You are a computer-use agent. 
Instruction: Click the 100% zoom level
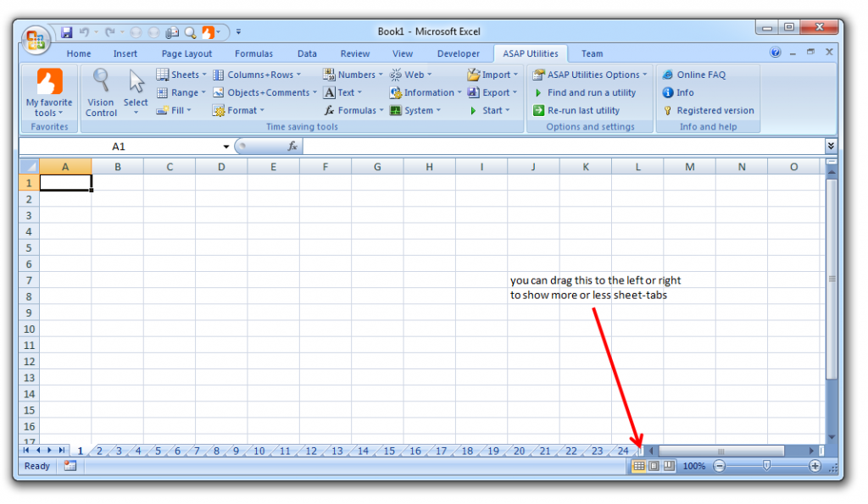click(693, 467)
